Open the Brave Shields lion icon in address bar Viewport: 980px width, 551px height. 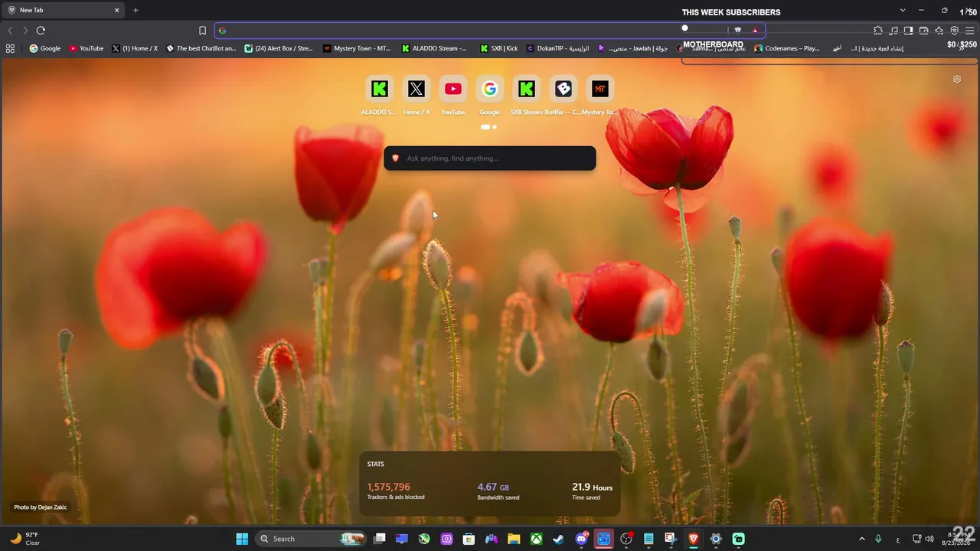click(x=737, y=31)
